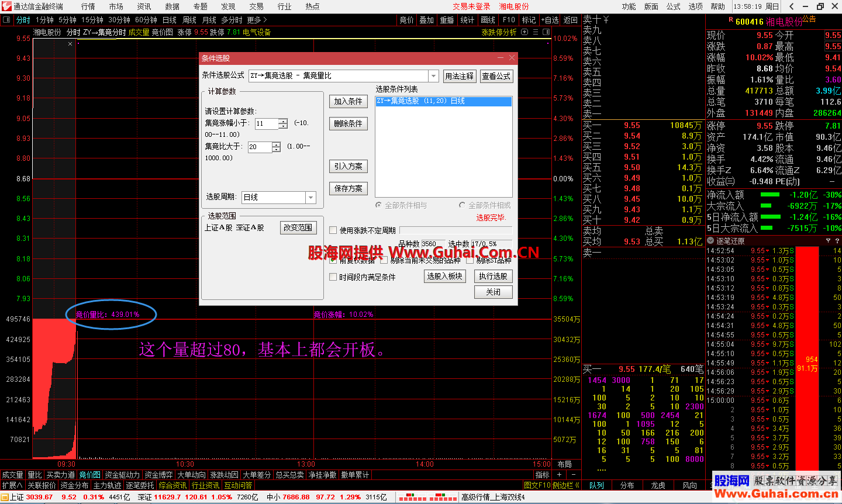Toggle 前复权数据 checkbox
This screenshot has width=842, height=504.
[333, 260]
